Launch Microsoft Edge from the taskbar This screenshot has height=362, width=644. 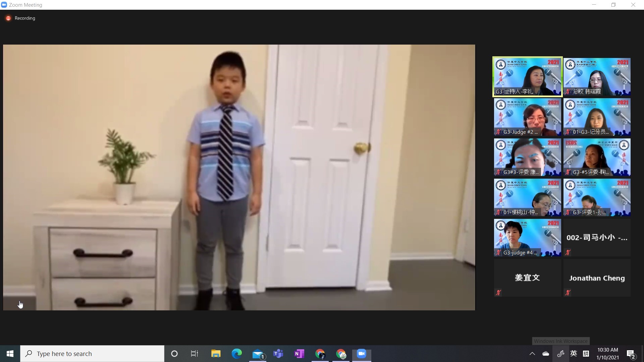coord(237,354)
